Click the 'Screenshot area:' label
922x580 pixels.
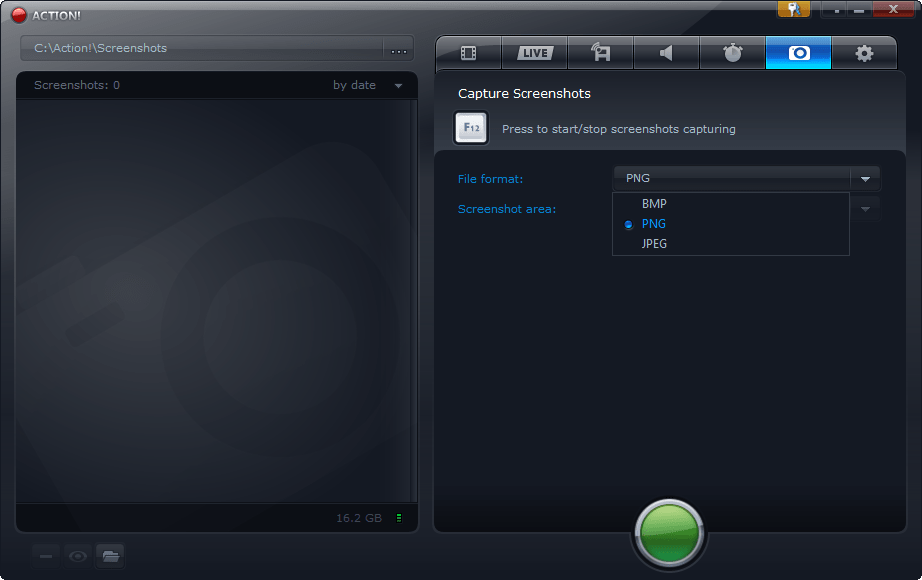[x=507, y=209]
